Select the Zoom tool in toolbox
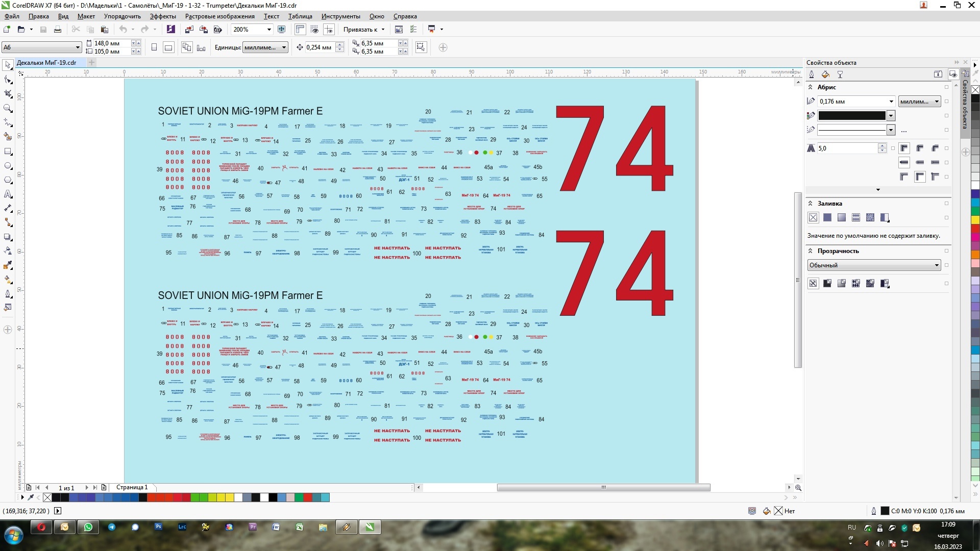This screenshot has width=980, height=551. (8, 109)
